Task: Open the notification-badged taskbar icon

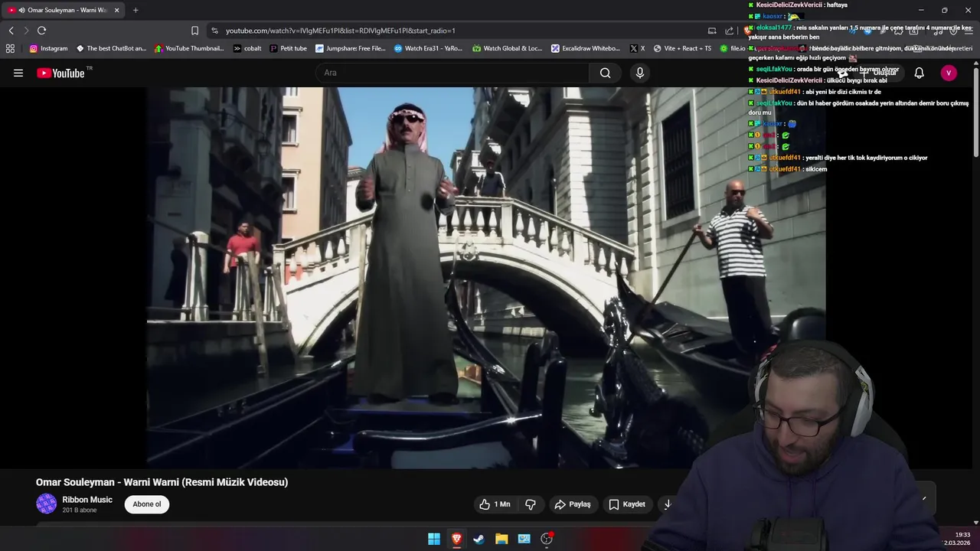Action: point(547,539)
